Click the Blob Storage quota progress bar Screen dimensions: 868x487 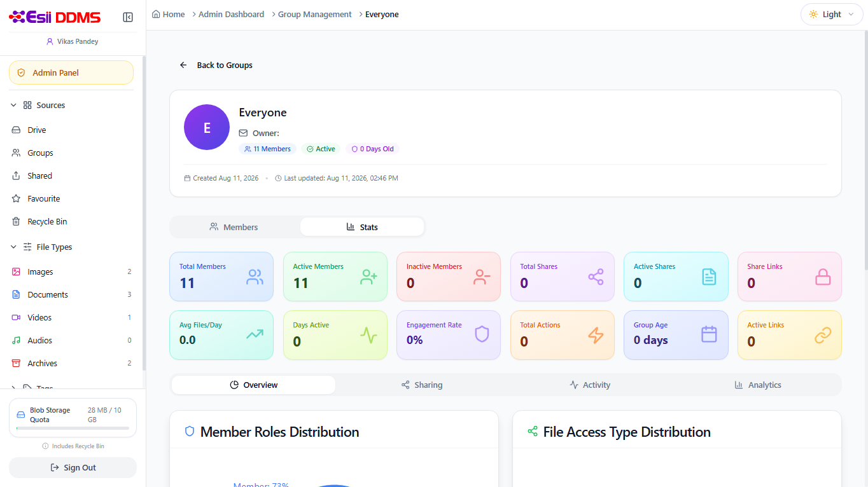(73, 429)
